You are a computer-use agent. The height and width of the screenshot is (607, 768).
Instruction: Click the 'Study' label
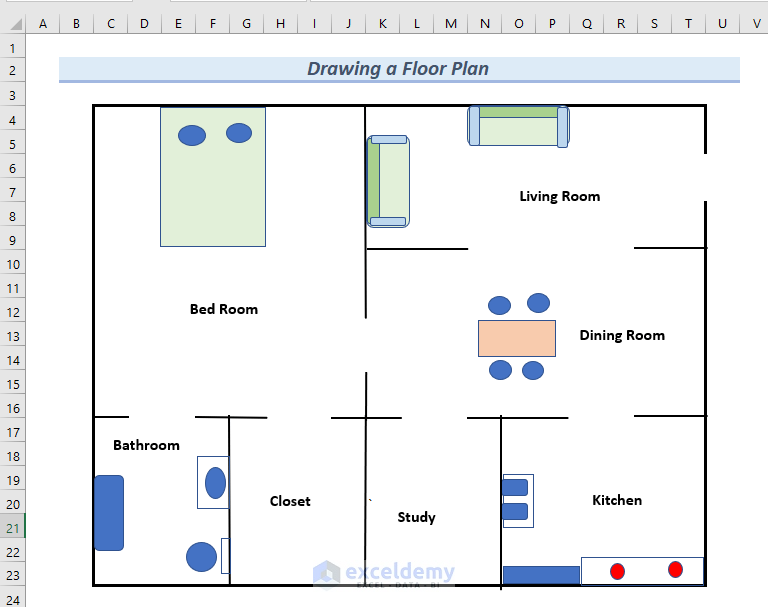tap(416, 517)
